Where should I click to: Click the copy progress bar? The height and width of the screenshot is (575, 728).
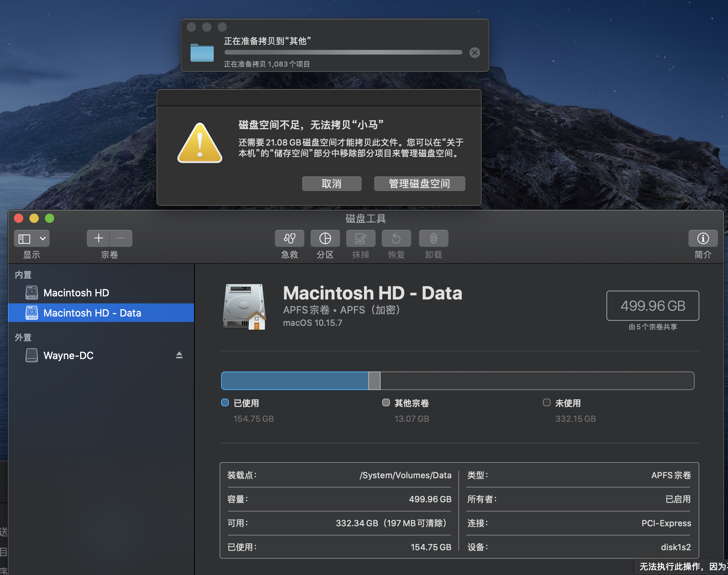(343, 53)
